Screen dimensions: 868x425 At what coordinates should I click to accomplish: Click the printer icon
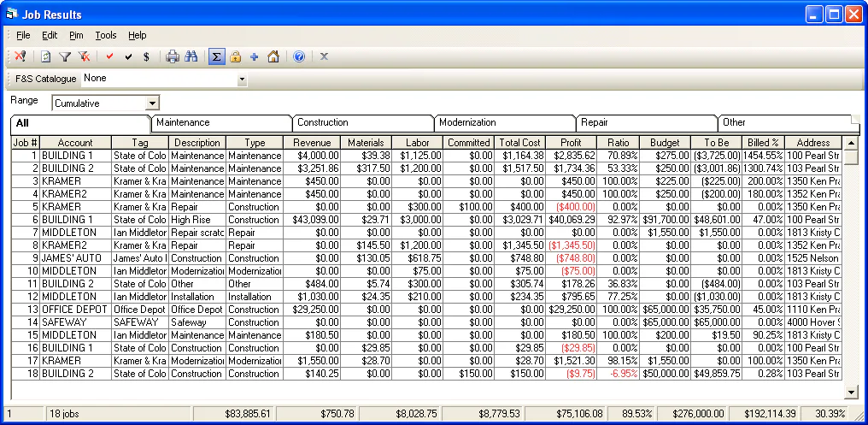(x=173, y=56)
